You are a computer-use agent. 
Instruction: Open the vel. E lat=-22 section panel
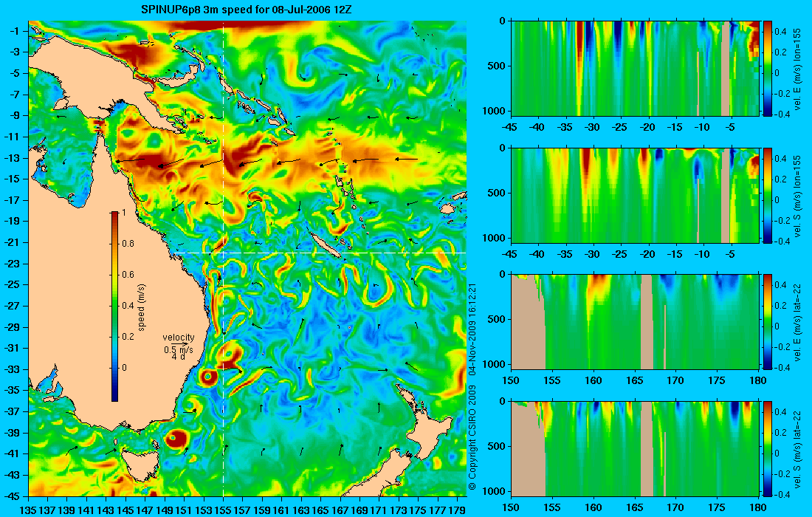(635, 322)
